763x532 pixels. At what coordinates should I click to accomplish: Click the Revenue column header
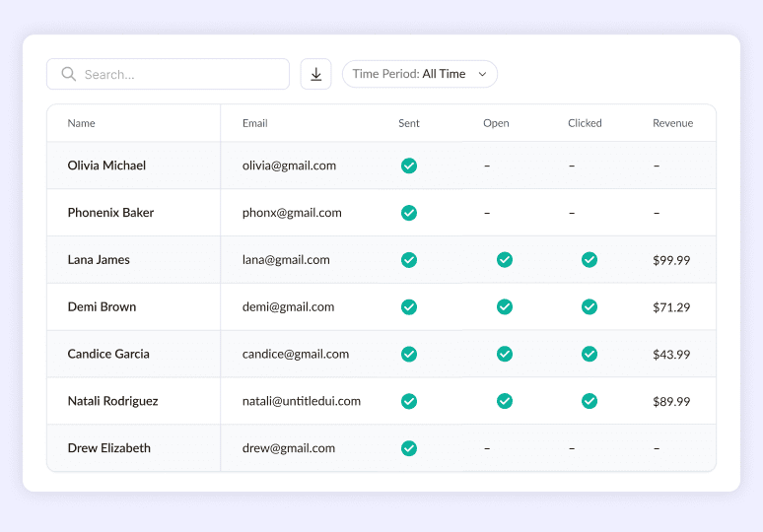(x=672, y=123)
